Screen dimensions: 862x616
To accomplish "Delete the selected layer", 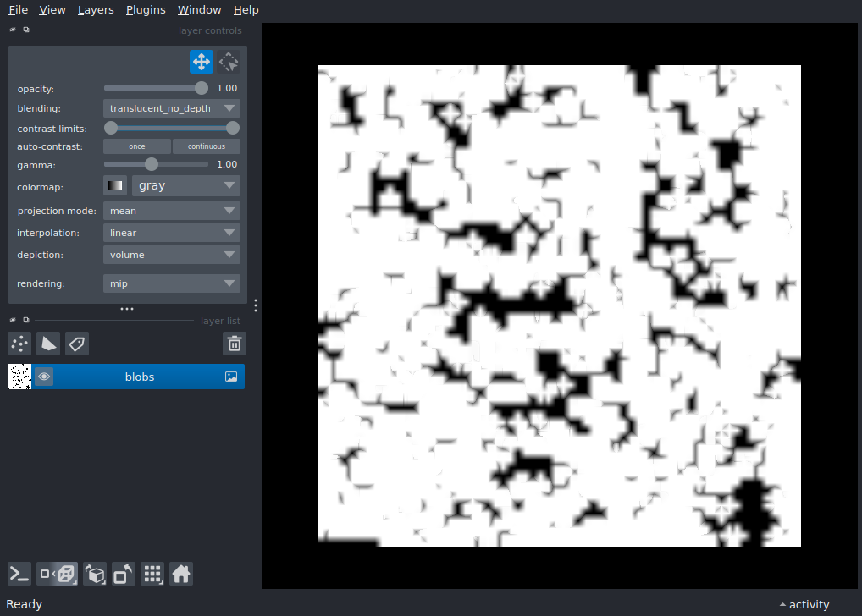I will pos(235,344).
